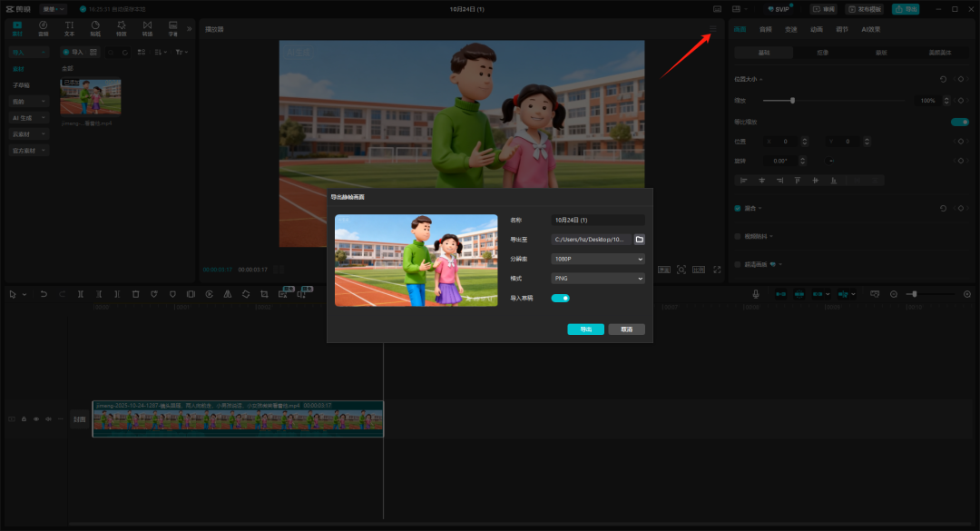Switch to the 调节 tab in properties panel
This screenshot has width=980, height=531.
[x=843, y=29]
